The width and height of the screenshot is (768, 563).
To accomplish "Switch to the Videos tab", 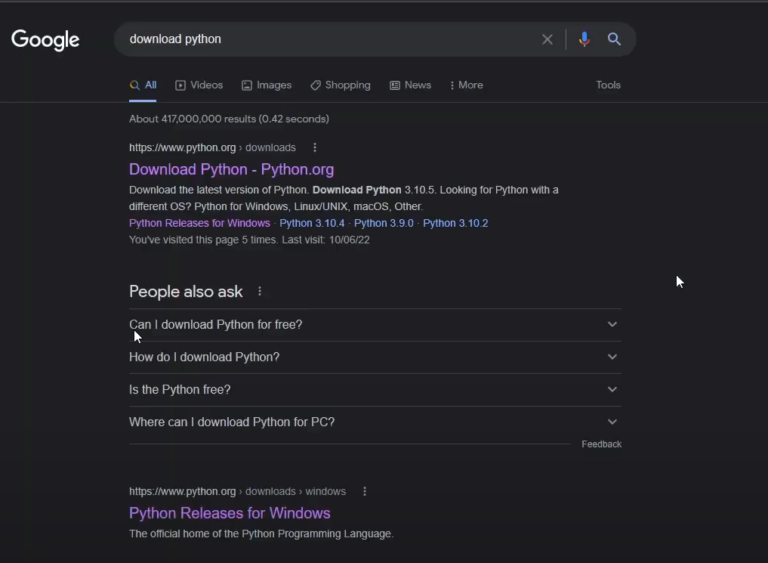I will coord(200,86).
